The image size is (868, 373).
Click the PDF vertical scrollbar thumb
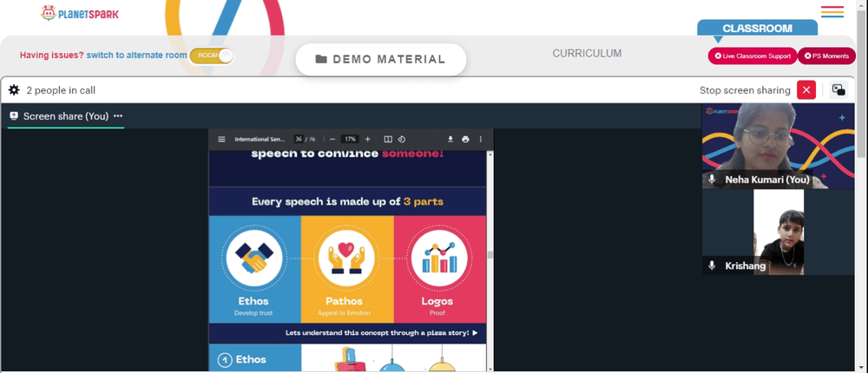pyautogui.click(x=490, y=255)
